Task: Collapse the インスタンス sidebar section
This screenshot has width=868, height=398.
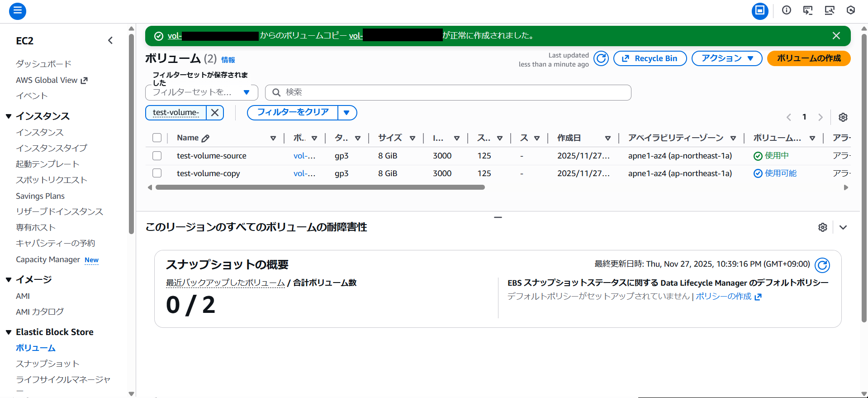Action: click(9, 116)
